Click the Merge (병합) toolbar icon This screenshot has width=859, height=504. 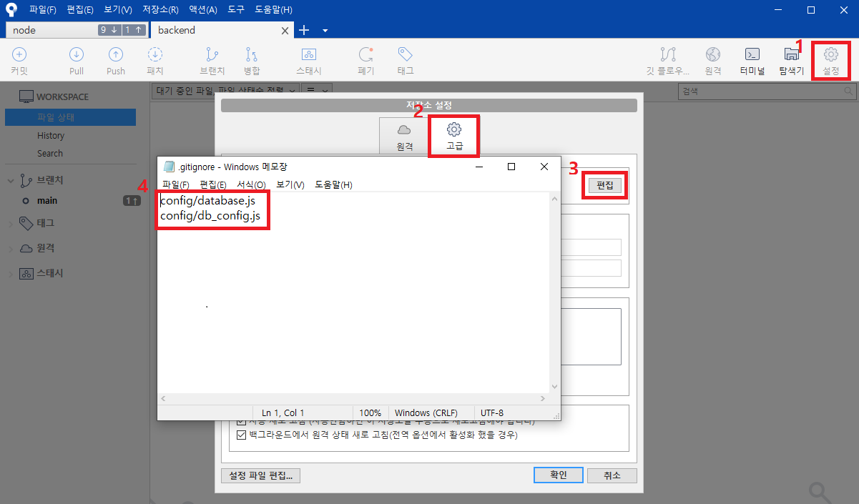(x=251, y=55)
